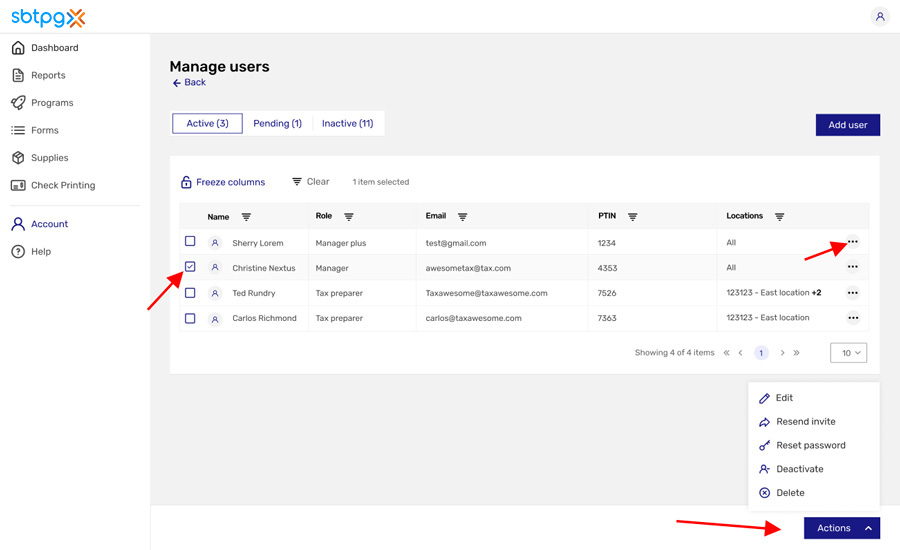Viewport: 900px width, 550px height.
Task: Click Freeze columns
Action: tap(223, 182)
